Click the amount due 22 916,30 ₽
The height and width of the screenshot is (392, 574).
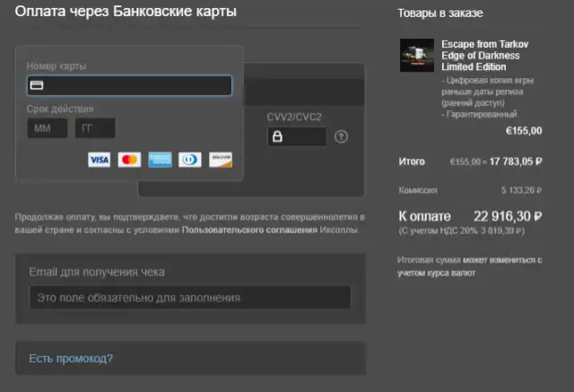tap(508, 216)
